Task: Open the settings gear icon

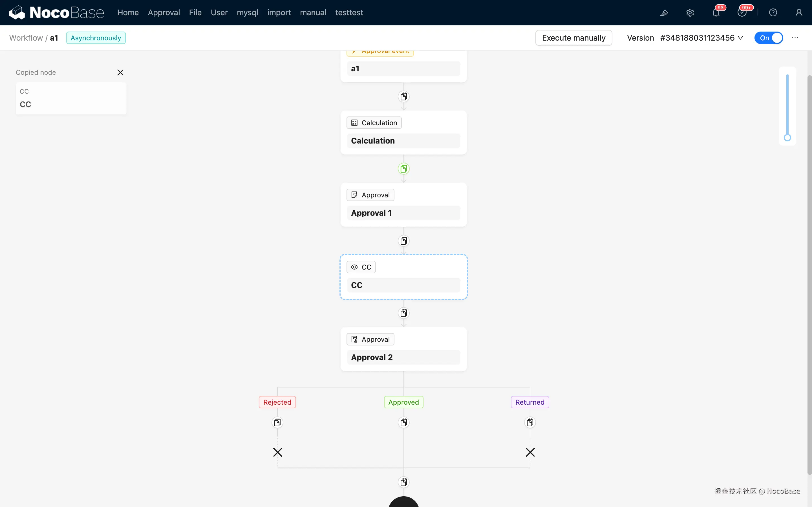Action: (690, 13)
